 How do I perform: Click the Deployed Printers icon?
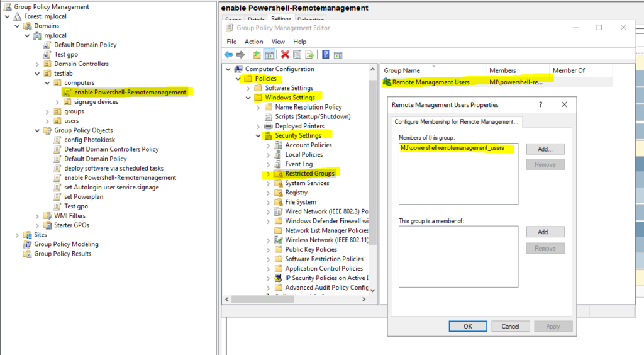pos(269,126)
